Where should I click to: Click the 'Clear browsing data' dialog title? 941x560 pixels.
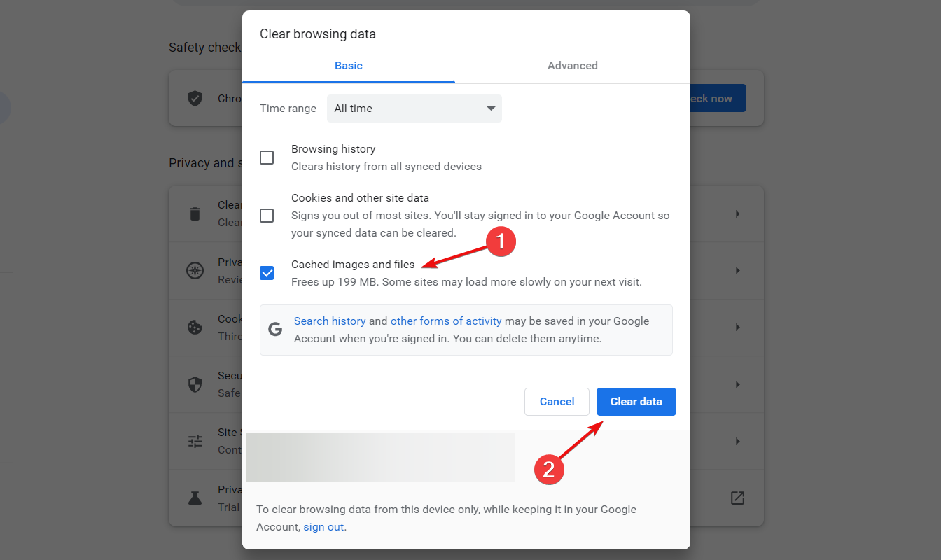tap(318, 34)
